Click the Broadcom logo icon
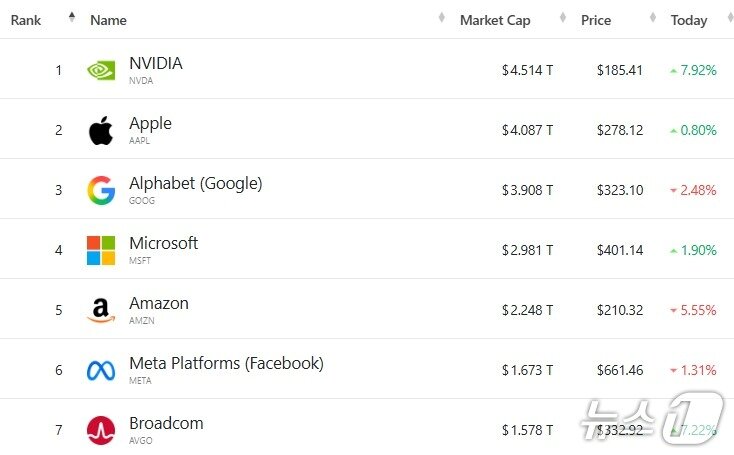Screen dimensions: 734x455 (x=101, y=430)
